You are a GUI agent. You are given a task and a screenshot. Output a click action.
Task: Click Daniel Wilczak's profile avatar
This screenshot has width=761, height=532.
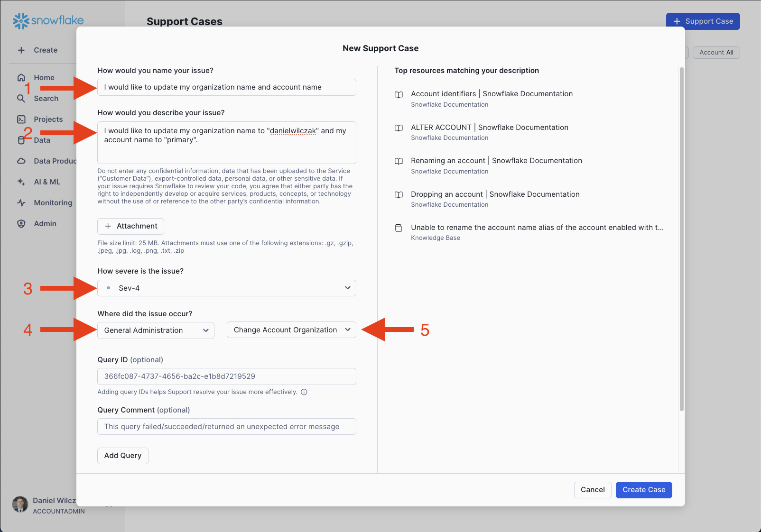pos(20,504)
